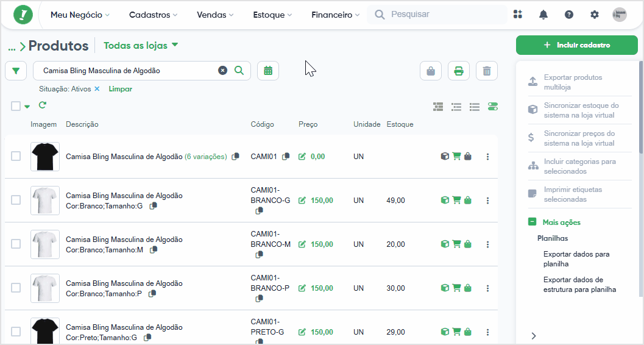Check the CAMI01-BRANCO-G row checkbox
The width and height of the screenshot is (644, 345).
coord(16,200)
